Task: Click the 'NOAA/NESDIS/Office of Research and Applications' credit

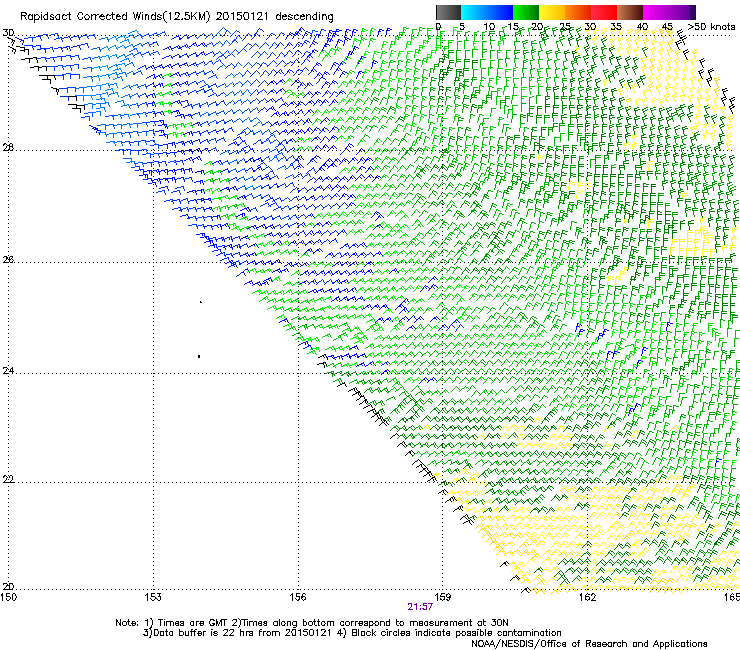Action: (x=589, y=644)
